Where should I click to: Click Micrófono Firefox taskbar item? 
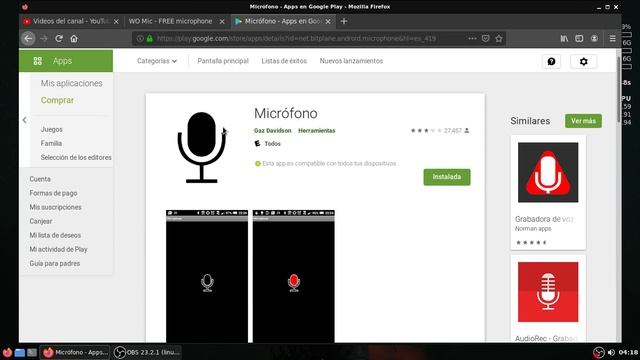(75, 352)
